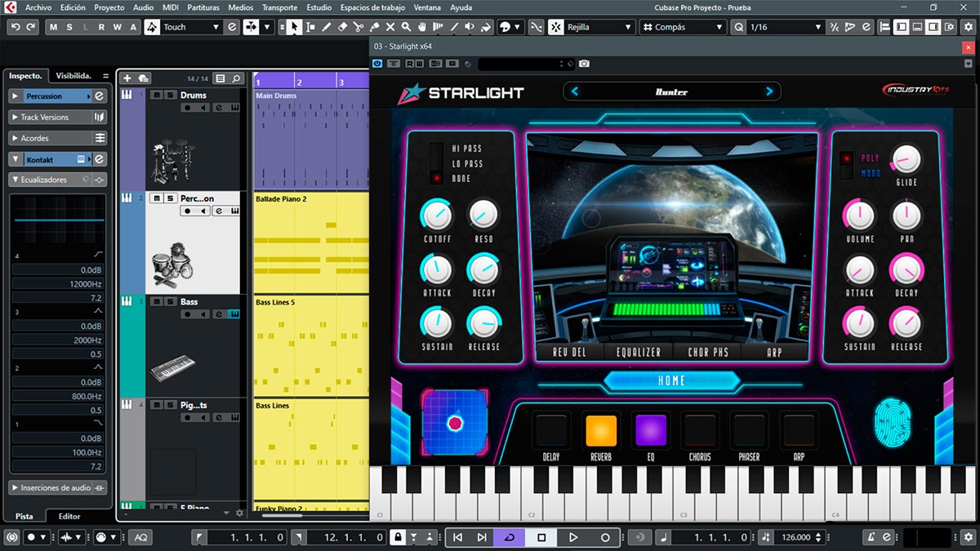
Task: Toggle the REVERB effect pad
Action: [600, 430]
